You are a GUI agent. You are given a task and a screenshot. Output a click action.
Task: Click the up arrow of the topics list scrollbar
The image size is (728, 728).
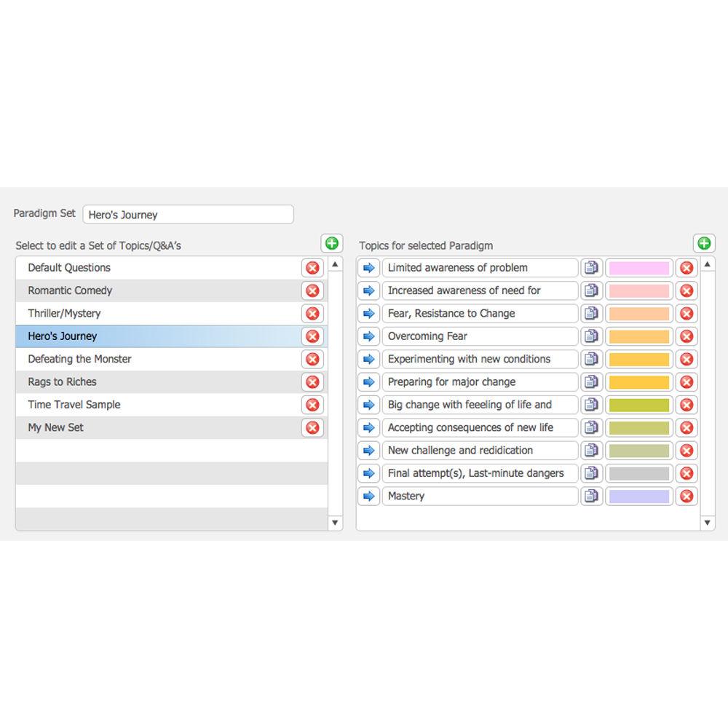(x=707, y=265)
